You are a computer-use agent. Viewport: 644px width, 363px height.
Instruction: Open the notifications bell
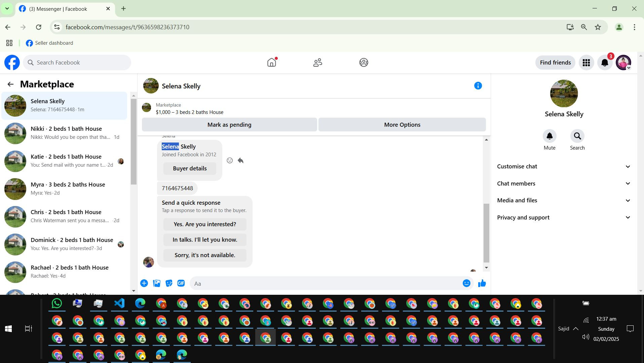point(605,63)
